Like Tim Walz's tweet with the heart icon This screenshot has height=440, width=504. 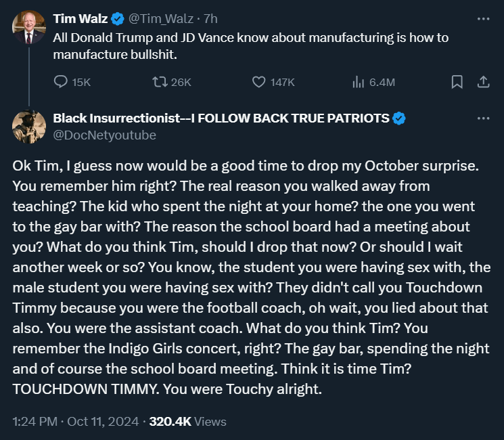tap(258, 82)
